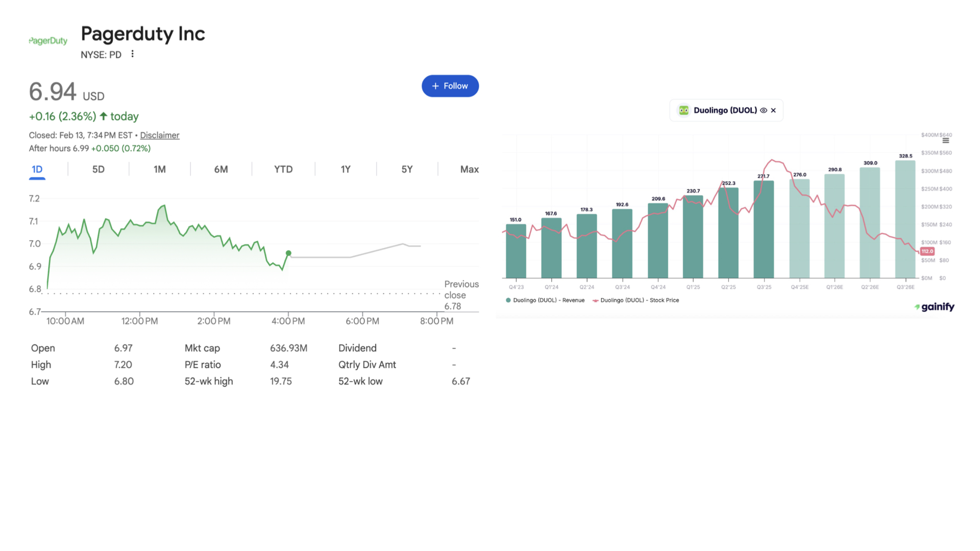Toggle Duolingo Stock Price legend series
This screenshot has width=980, height=551.
(x=636, y=300)
